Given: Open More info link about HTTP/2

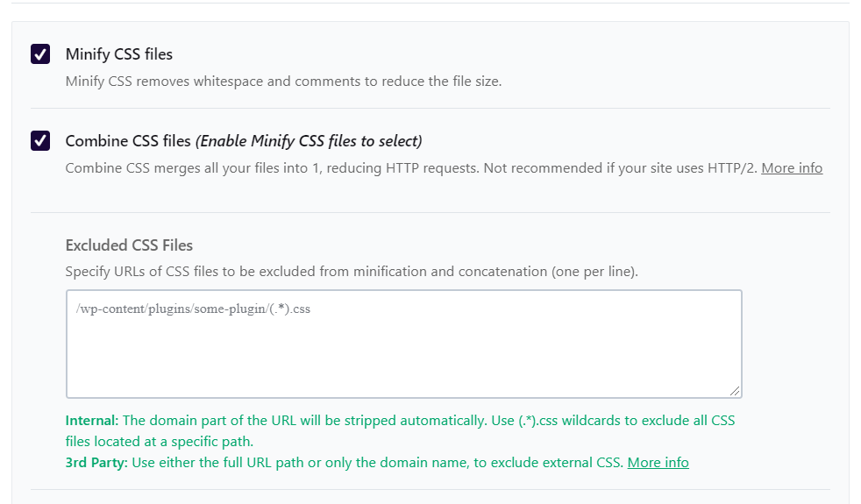Looking at the screenshot, I should tap(791, 168).
